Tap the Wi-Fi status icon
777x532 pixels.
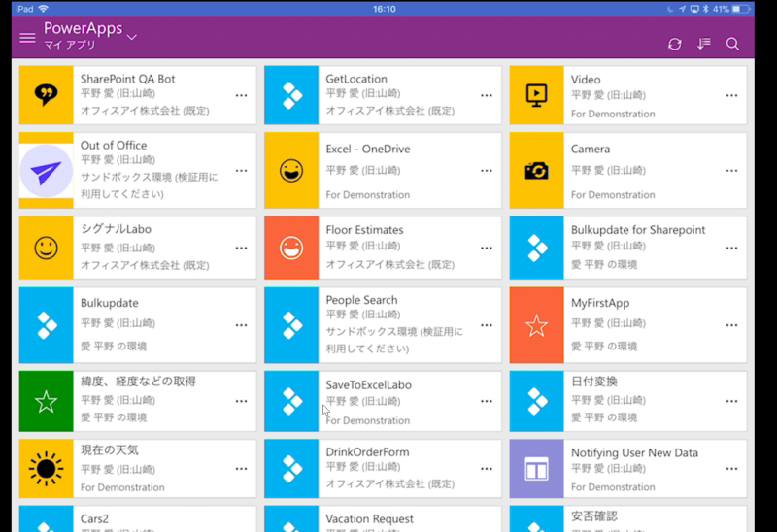(x=44, y=9)
